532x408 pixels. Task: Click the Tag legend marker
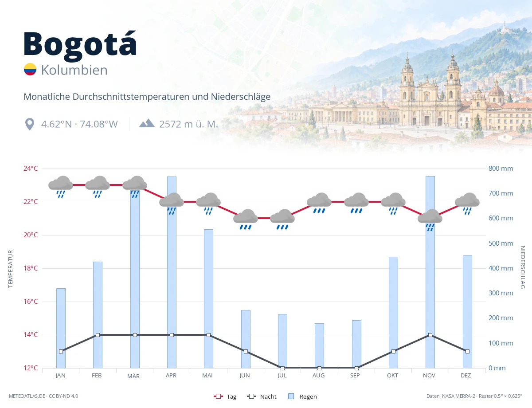(x=218, y=396)
